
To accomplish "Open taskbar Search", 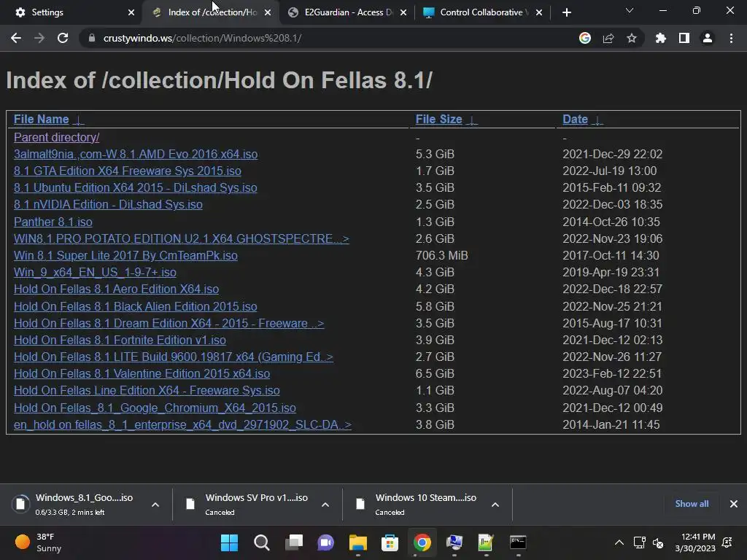I will point(262,542).
